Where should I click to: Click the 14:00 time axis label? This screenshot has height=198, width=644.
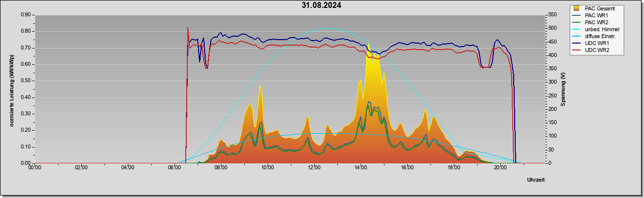point(361,168)
